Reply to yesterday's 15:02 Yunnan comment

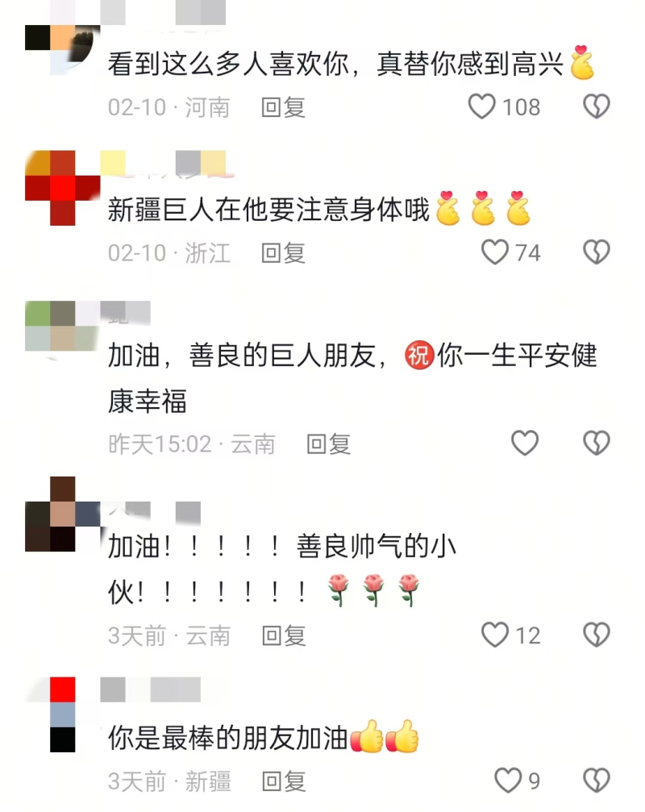point(328,444)
